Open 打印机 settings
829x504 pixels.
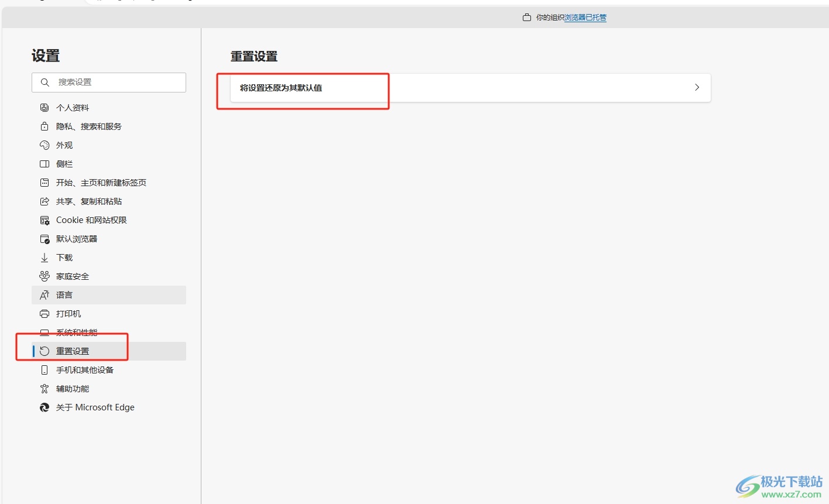pyautogui.click(x=109, y=314)
